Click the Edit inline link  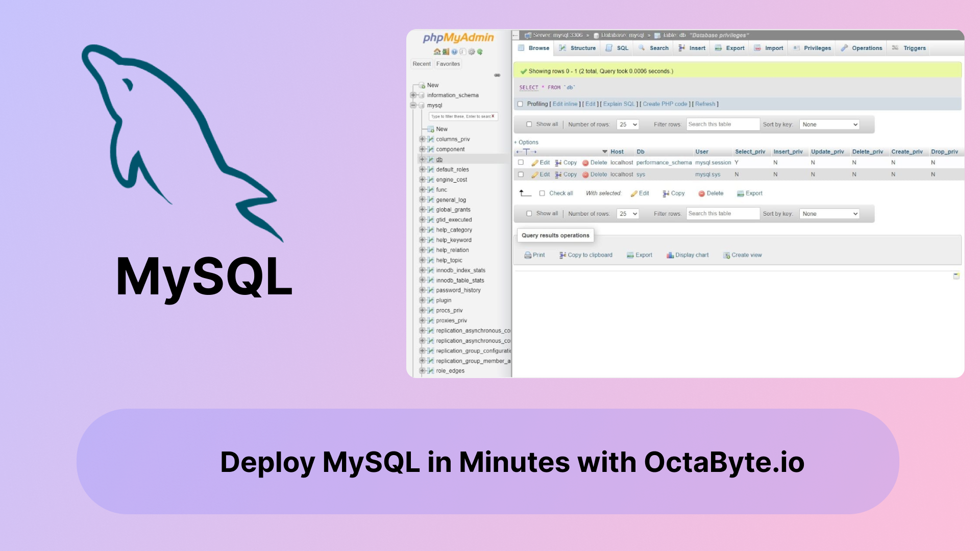coord(565,104)
